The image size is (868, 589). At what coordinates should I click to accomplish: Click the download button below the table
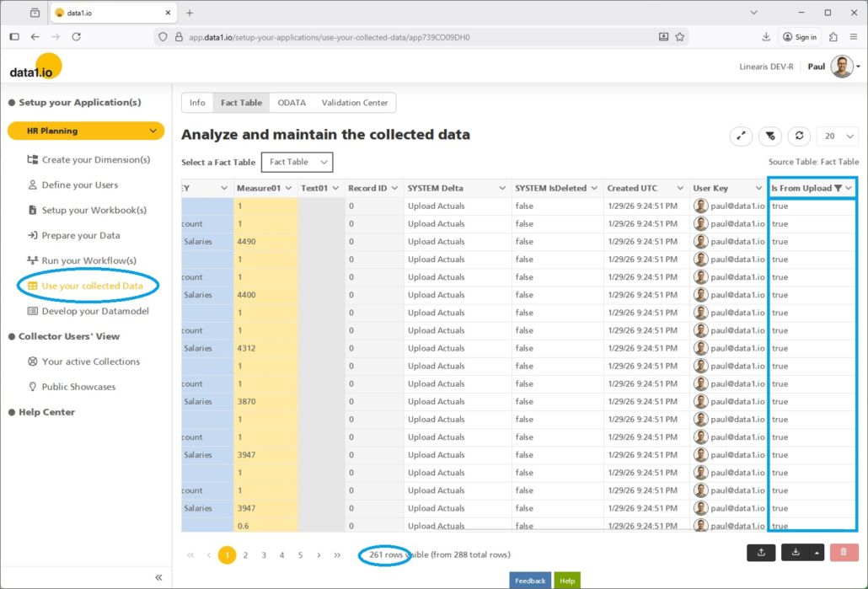(x=796, y=553)
